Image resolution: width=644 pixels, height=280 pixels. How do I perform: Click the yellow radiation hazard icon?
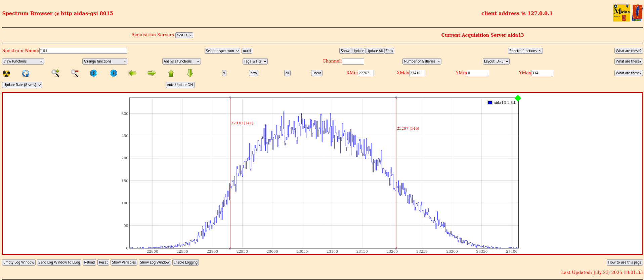6,73
